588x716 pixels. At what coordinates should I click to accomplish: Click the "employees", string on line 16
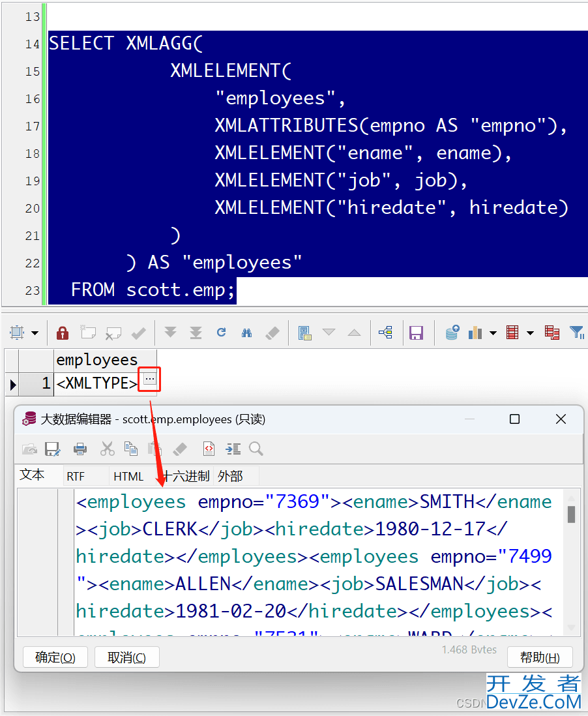(280, 98)
